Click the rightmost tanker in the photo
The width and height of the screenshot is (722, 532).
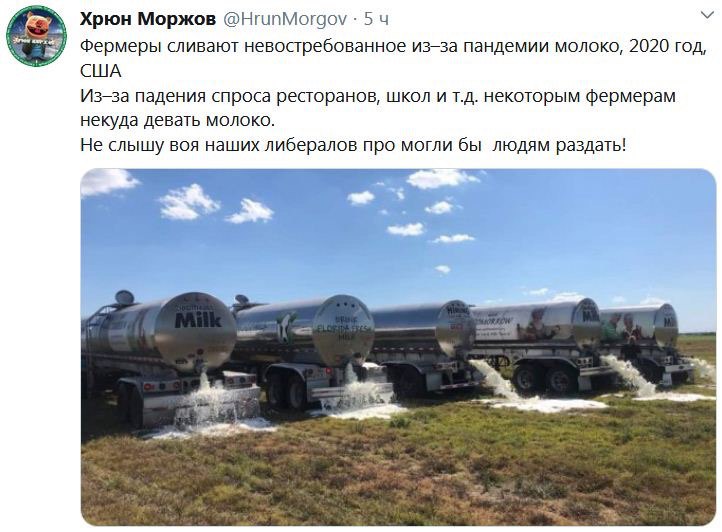[x=639, y=326]
